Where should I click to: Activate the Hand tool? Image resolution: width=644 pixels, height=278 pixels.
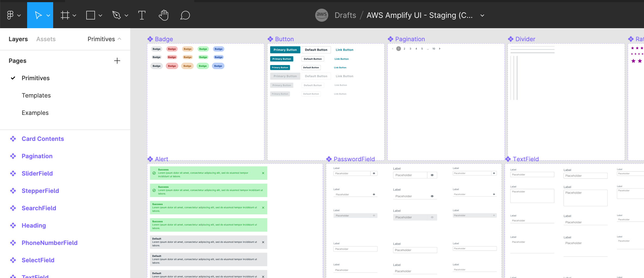coord(164,15)
